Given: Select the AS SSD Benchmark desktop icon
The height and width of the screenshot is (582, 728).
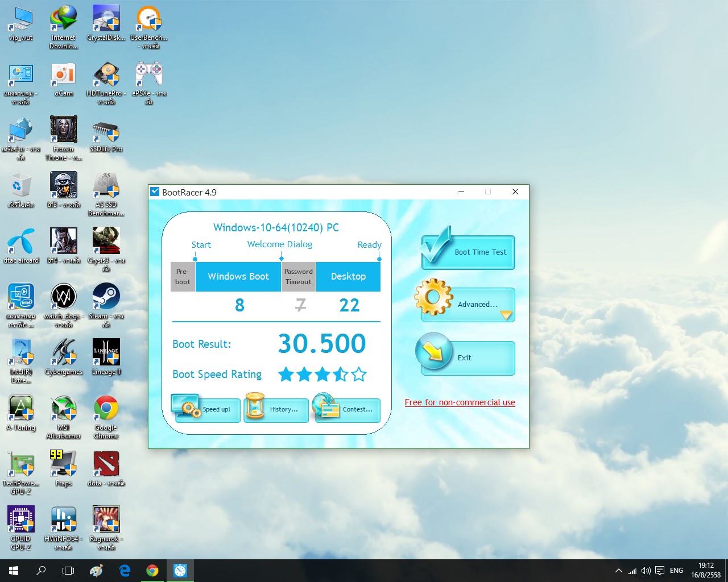Looking at the screenshot, I should [x=106, y=194].
